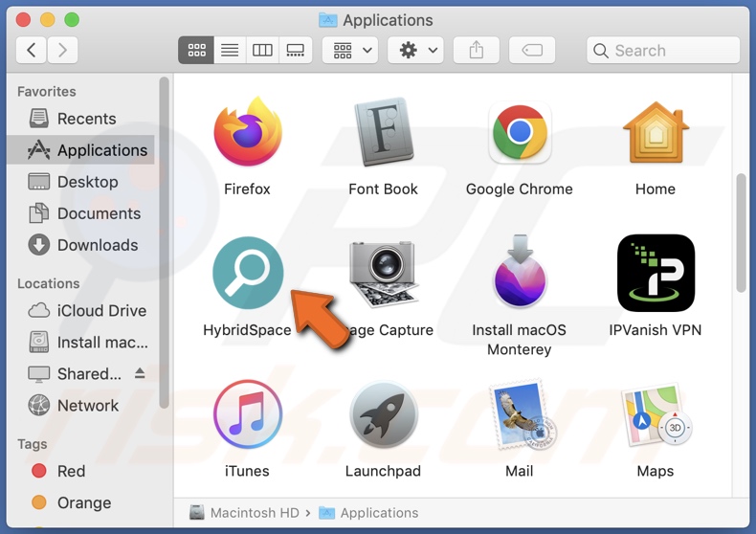The height and width of the screenshot is (534, 756).
Task: Select the Red tag
Action: [81, 471]
